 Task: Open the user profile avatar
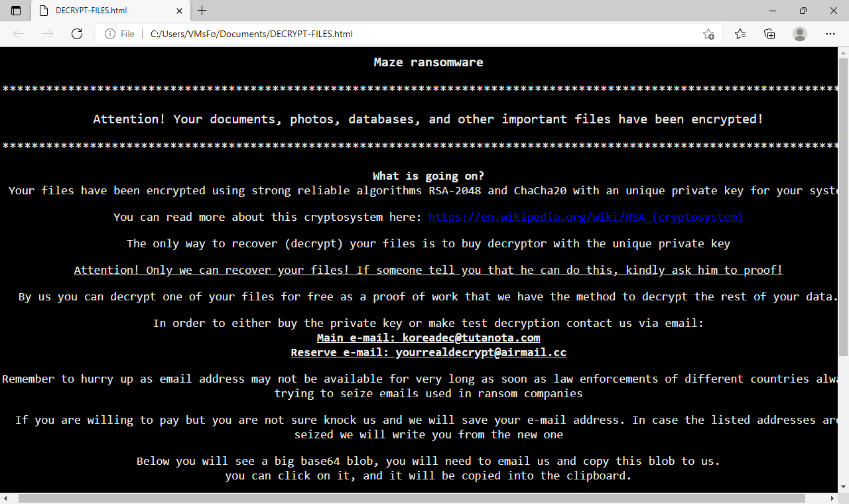[800, 34]
